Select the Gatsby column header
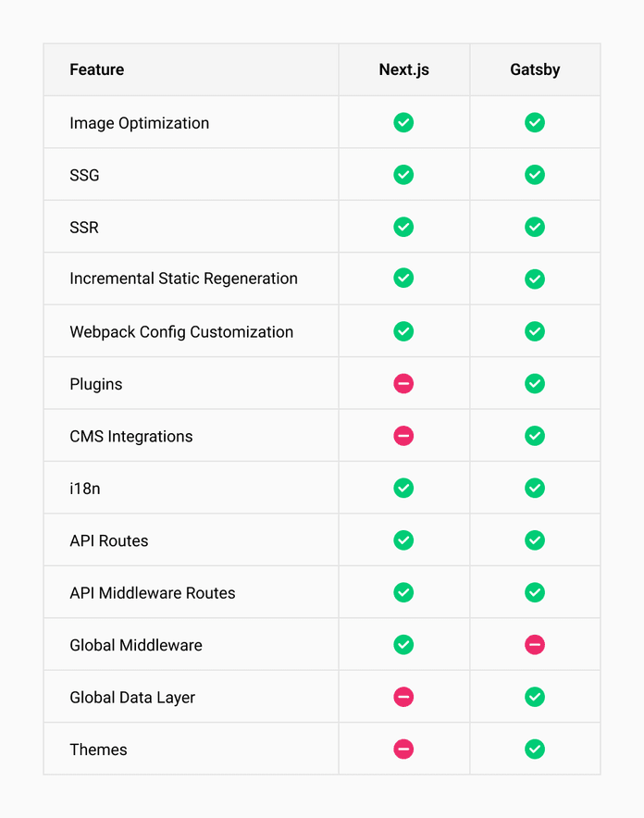Viewport: 644px width, 818px height. pos(535,69)
